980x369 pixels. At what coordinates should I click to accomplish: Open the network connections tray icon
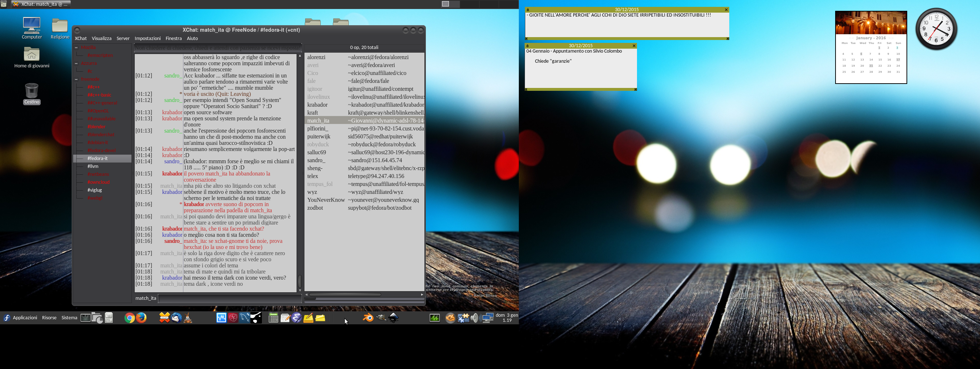pos(488,317)
